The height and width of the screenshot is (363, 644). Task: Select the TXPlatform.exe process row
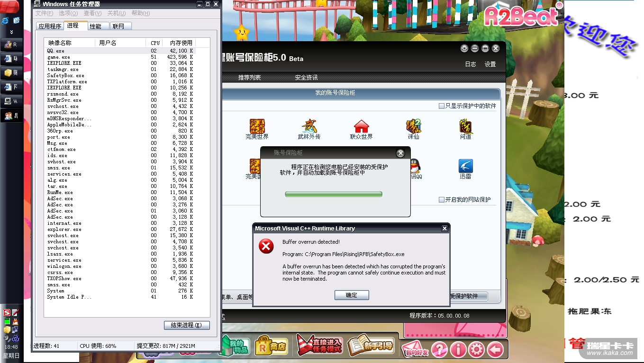pos(120,81)
